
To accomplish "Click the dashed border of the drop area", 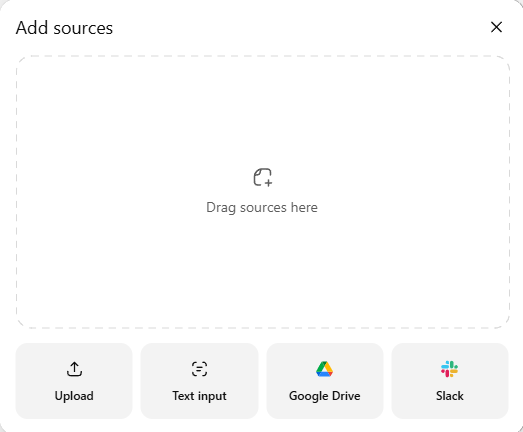I will [x=263, y=56].
